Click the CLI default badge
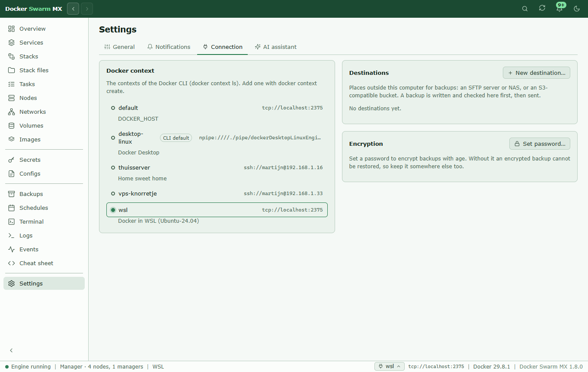 (x=176, y=138)
